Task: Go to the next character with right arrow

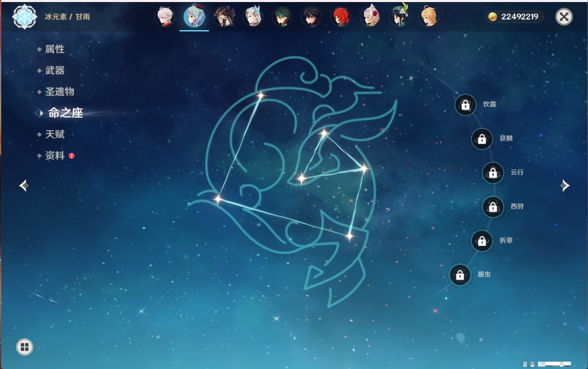Action: [565, 186]
